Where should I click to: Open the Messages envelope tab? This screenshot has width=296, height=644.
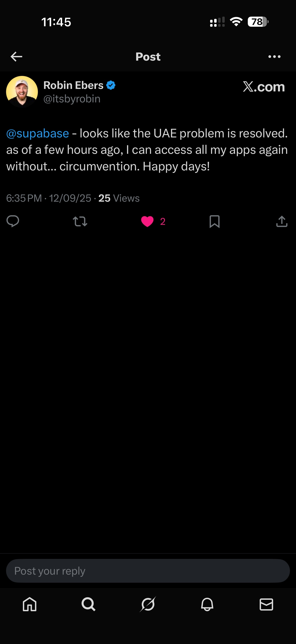point(266,604)
